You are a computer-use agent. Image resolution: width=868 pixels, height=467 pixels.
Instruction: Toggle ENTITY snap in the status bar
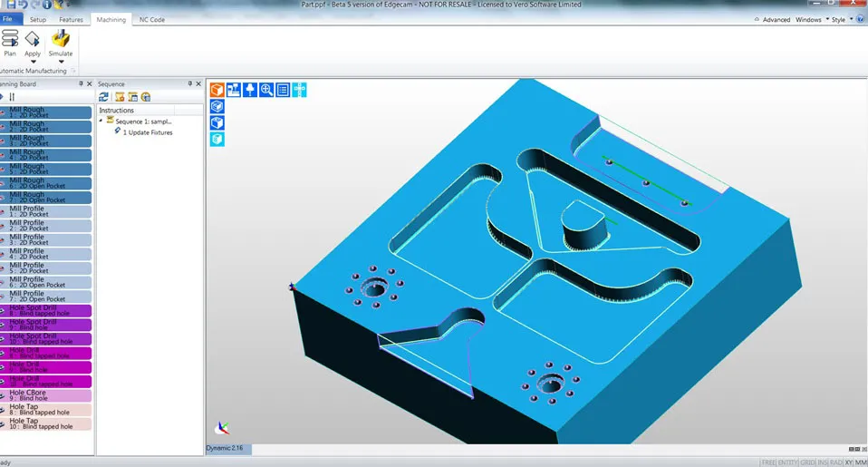pyautogui.click(x=787, y=462)
